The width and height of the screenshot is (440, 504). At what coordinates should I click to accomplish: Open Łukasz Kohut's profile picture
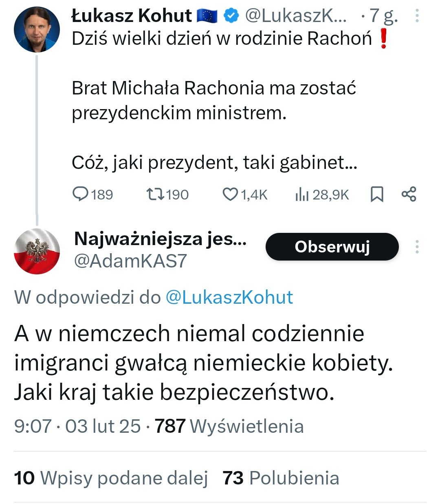tap(37, 29)
